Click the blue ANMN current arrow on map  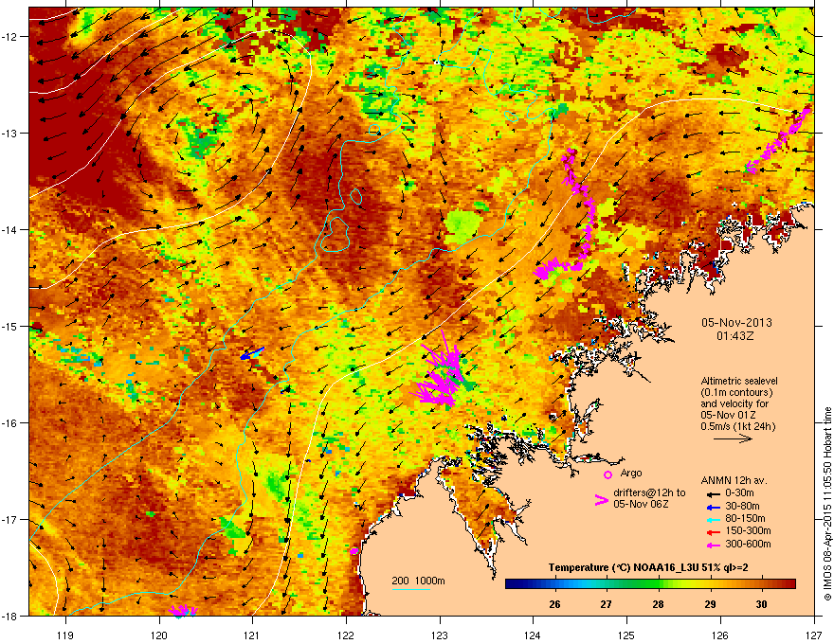[x=251, y=353]
